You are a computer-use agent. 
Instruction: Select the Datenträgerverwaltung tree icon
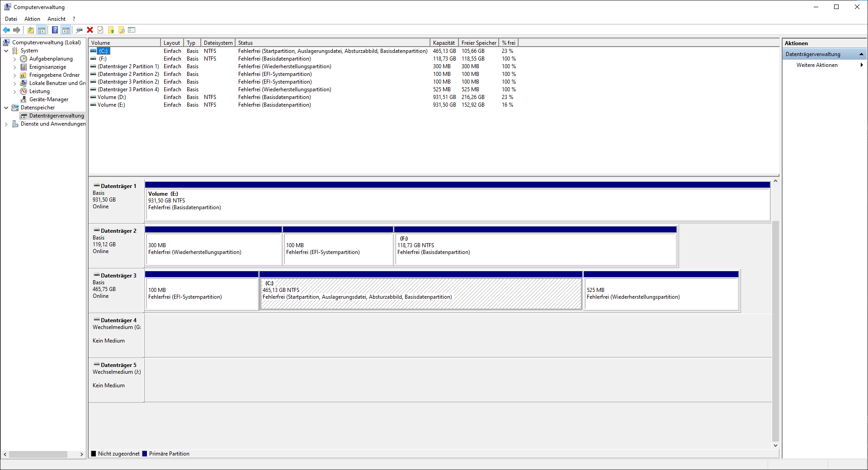24,116
